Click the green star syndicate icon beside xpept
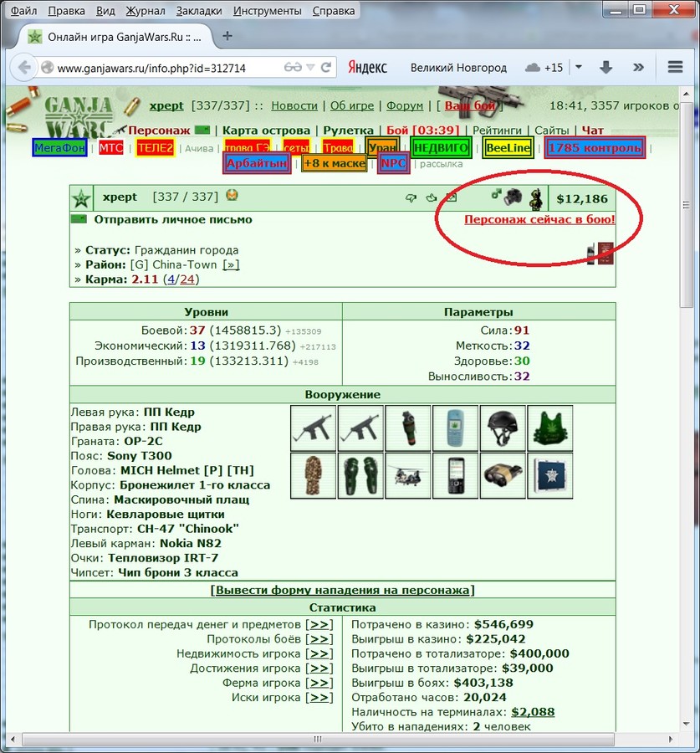 [81, 198]
